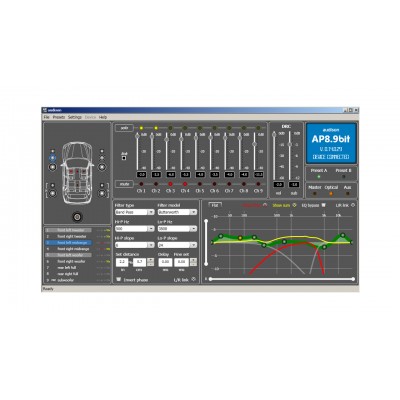Toggle the EQ bypass checkbox
Viewport: 400px width, 400px height.
click(x=323, y=205)
